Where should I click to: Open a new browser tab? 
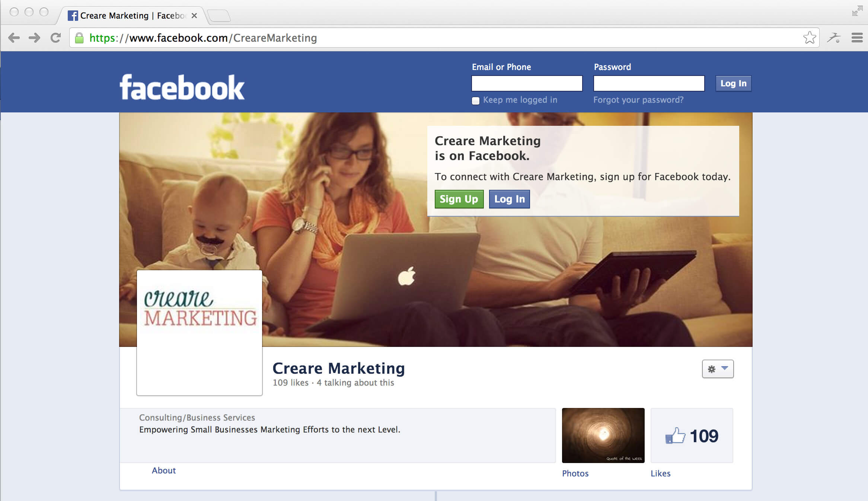pyautogui.click(x=220, y=15)
